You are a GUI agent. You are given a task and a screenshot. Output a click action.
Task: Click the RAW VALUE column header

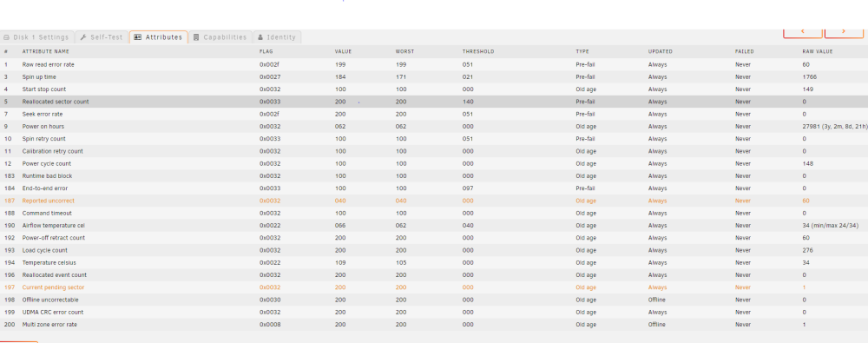(x=818, y=51)
